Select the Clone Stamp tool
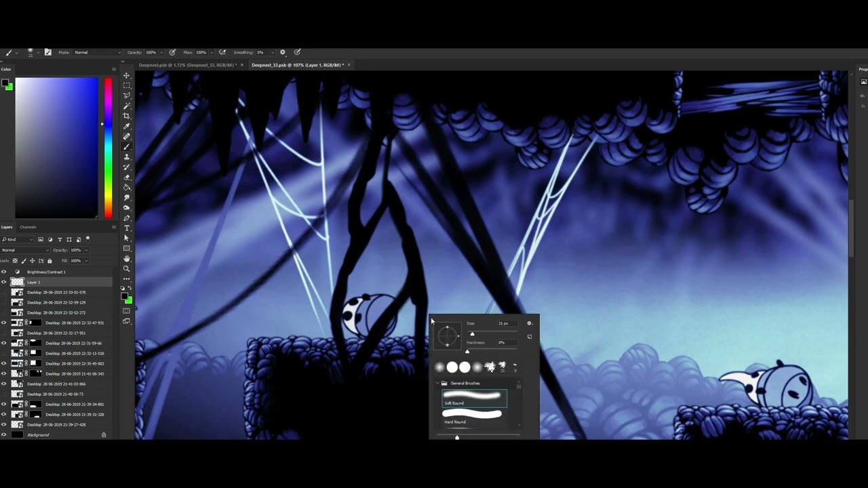The image size is (868, 488). point(127,157)
